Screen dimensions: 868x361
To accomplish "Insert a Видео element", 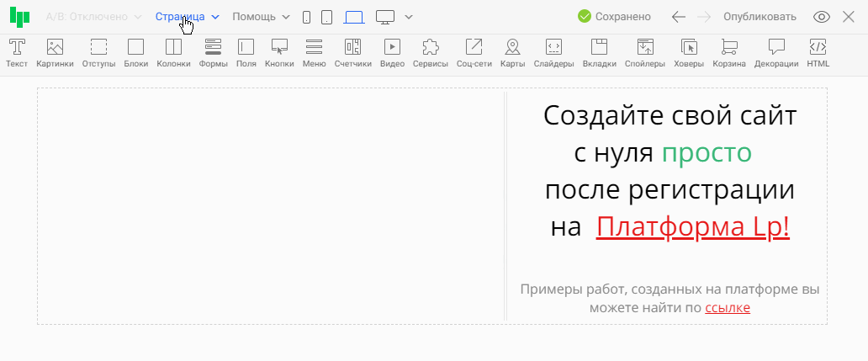I will (392, 53).
